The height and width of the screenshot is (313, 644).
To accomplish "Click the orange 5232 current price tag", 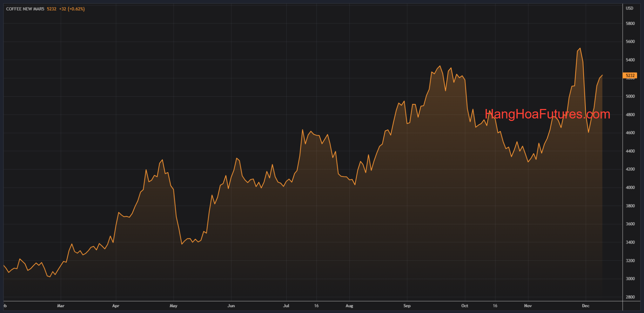I will click(x=630, y=76).
